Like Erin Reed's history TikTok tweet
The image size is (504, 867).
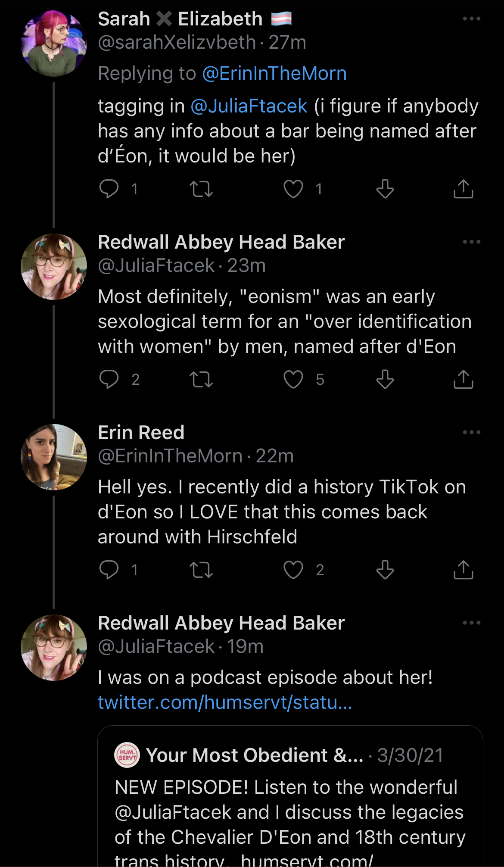[x=293, y=570]
